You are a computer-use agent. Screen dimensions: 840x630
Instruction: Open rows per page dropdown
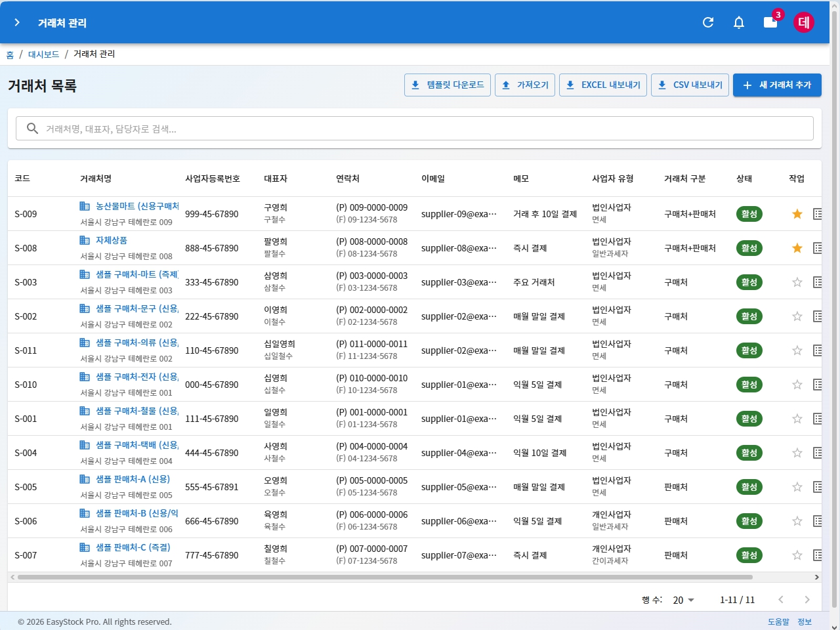coord(683,600)
